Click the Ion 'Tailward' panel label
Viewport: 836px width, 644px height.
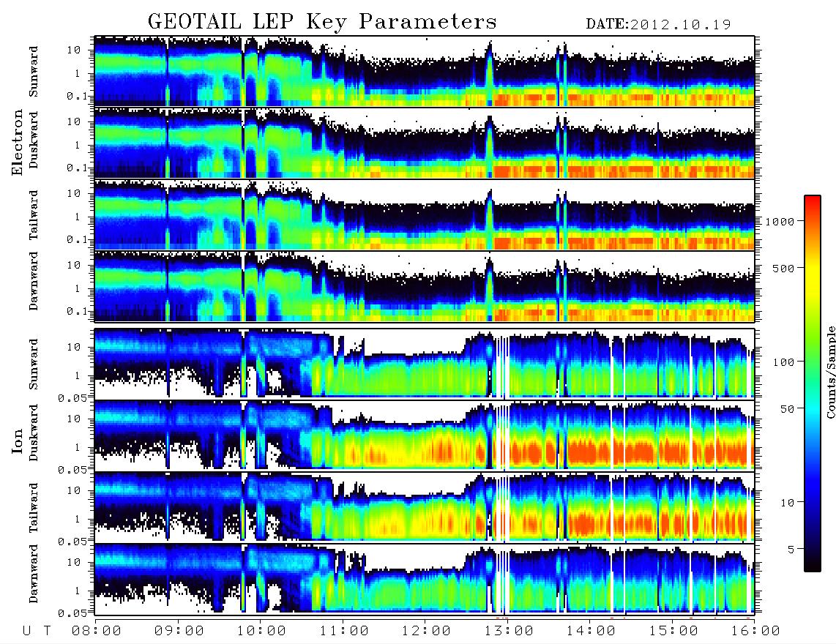click(x=34, y=508)
